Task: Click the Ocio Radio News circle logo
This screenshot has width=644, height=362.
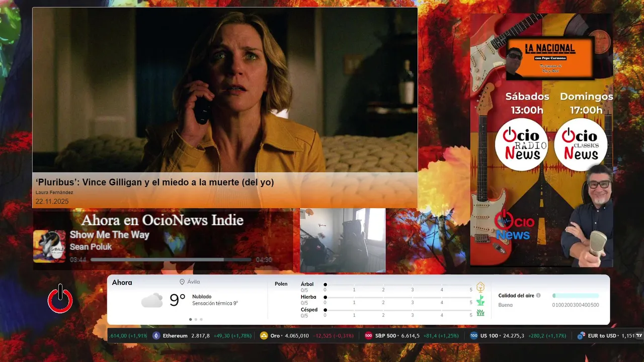Action: pos(522,145)
